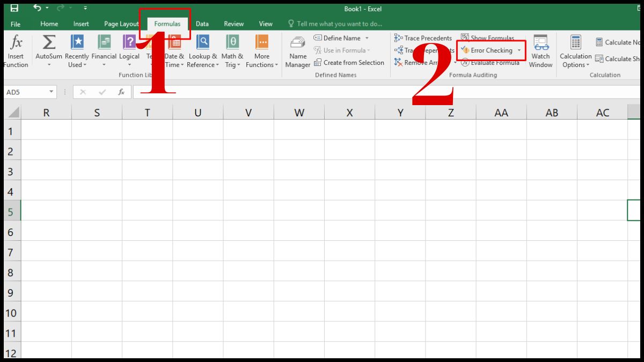This screenshot has height=362, width=644.
Task: Open the File tab
Action: tap(16, 24)
